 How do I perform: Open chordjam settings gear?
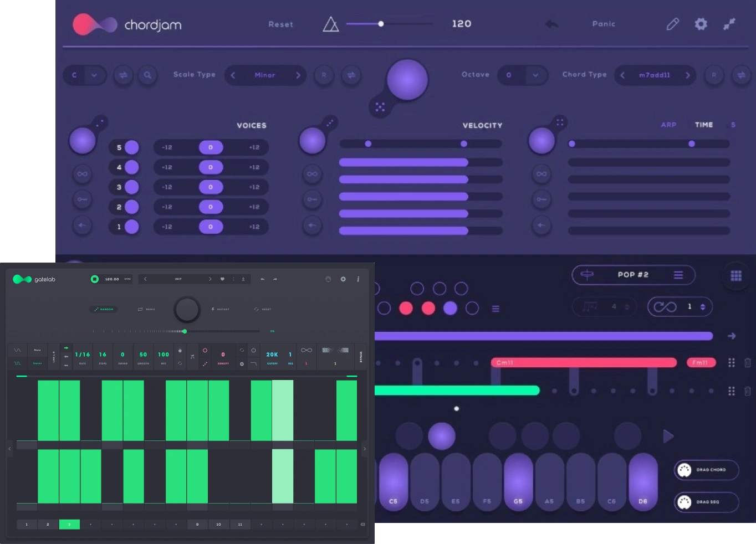click(701, 24)
